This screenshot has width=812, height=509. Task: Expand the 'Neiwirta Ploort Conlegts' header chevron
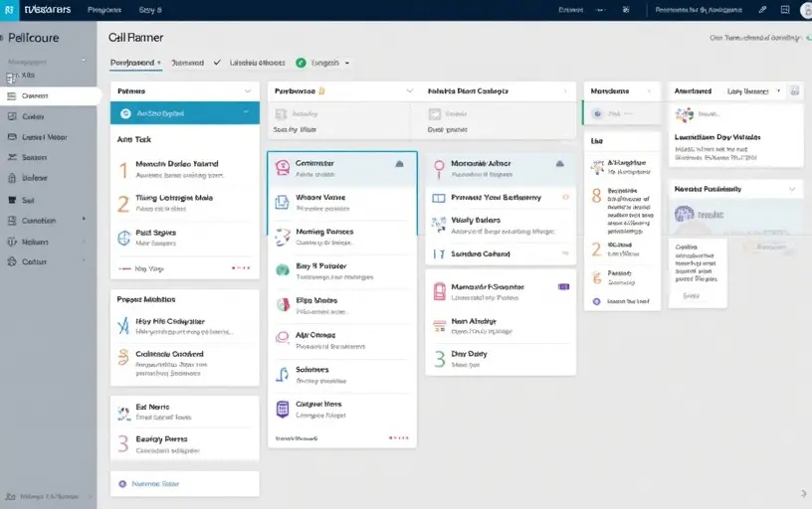565,91
